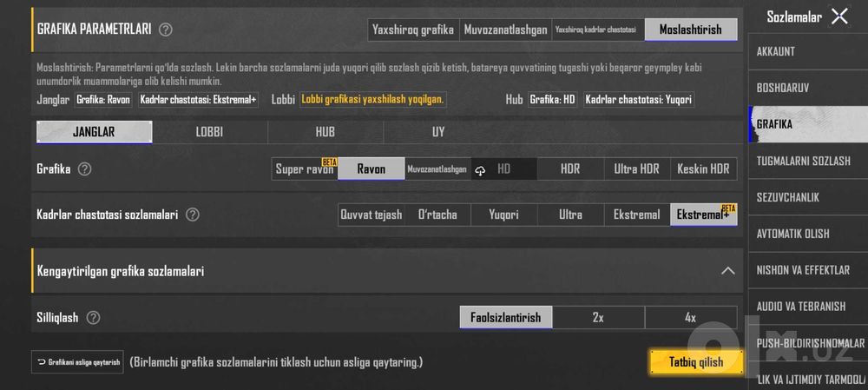Click 'Kadrlar chastotasi: Yuqori' status tag
This screenshot has width=868, height=390.
pos(639,100)
